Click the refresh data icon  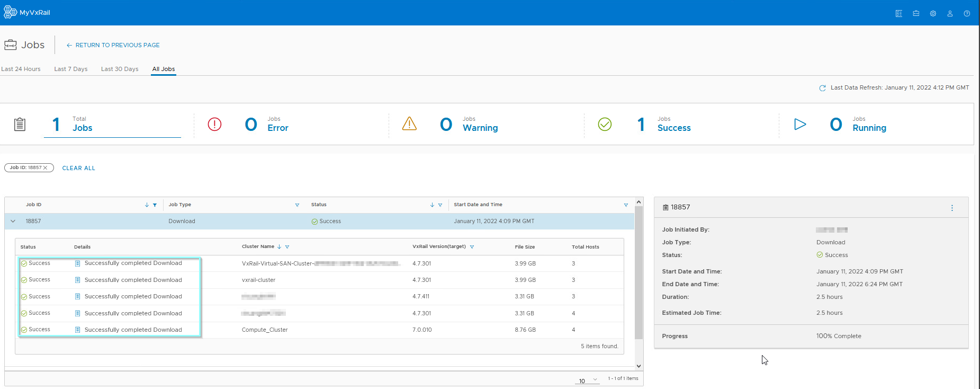tap(822, 88)
